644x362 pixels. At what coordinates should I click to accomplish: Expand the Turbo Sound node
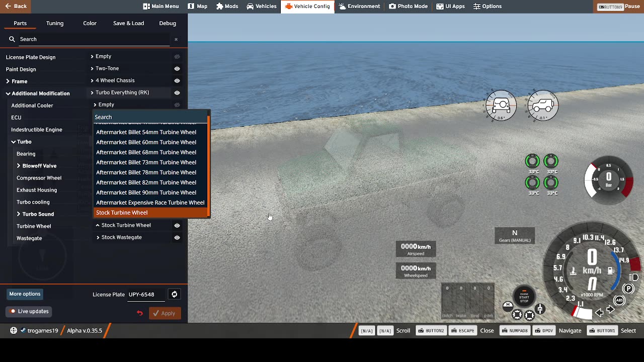[x=19, y=214]
